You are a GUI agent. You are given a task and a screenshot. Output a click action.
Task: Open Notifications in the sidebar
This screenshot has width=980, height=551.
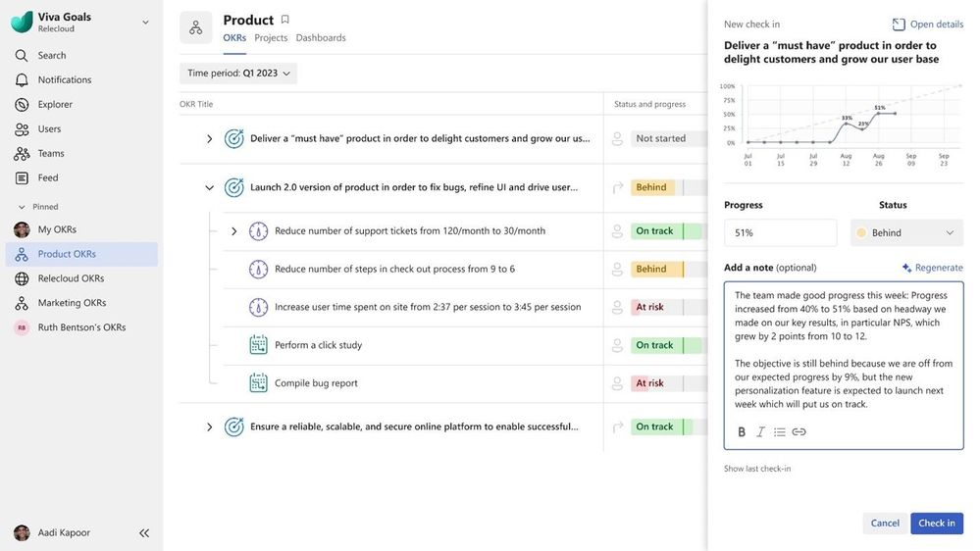(x=64, y=80)
